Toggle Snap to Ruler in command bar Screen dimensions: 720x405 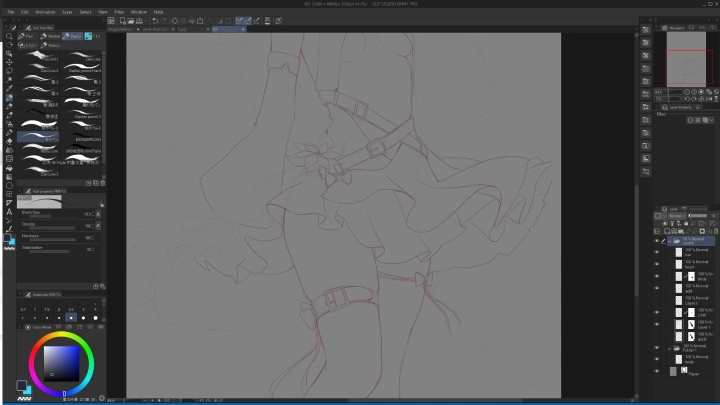(x=239, y=21)
